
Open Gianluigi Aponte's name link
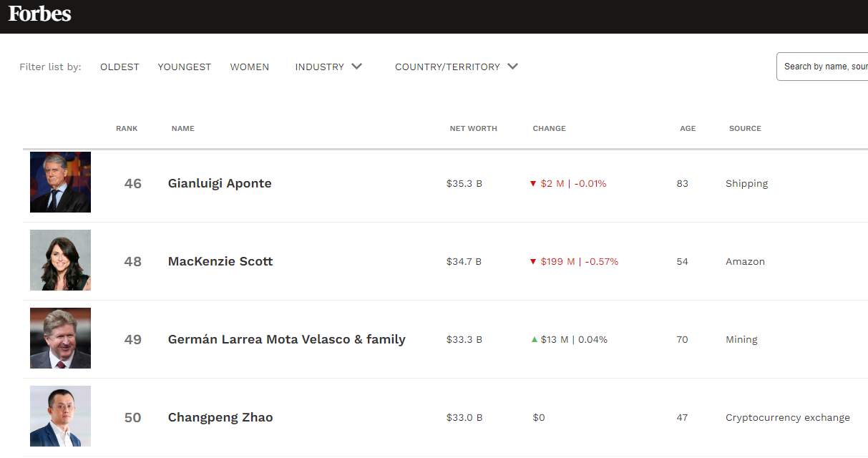220,183
